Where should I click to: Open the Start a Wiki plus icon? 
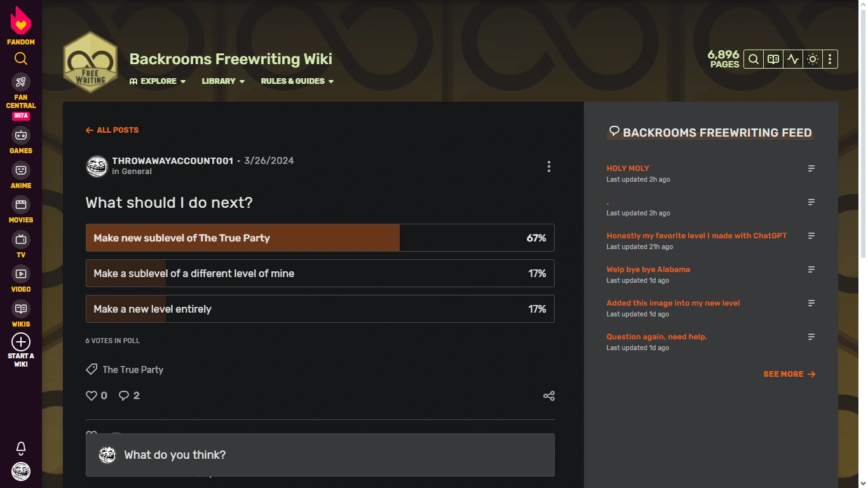pyautogui.click(x=21, y=342)
